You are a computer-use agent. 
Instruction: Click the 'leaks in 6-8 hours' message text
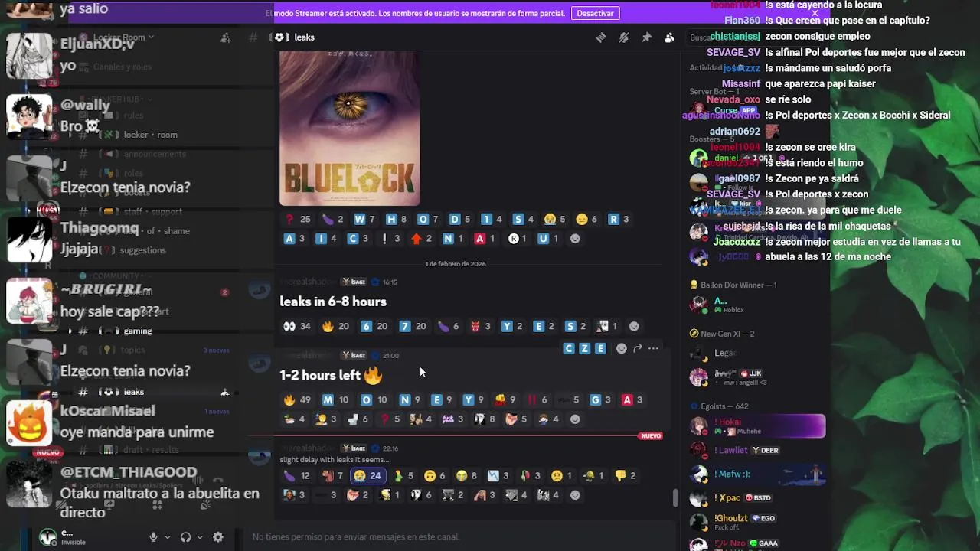333,302
